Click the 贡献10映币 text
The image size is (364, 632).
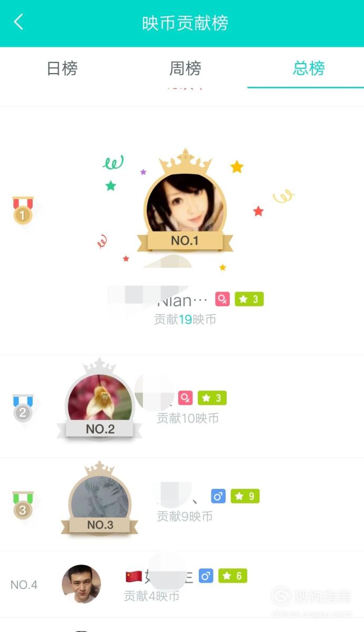[x=188, y=418]
